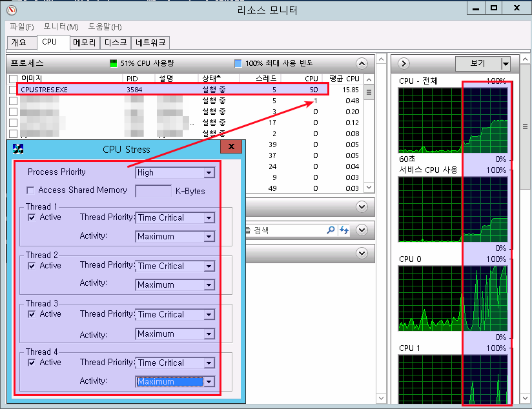Image resolution: width=532 pixels, height=409 pixels.
Task: Toggle Thread 2 Active checkbox
Action: pos(32,266)
